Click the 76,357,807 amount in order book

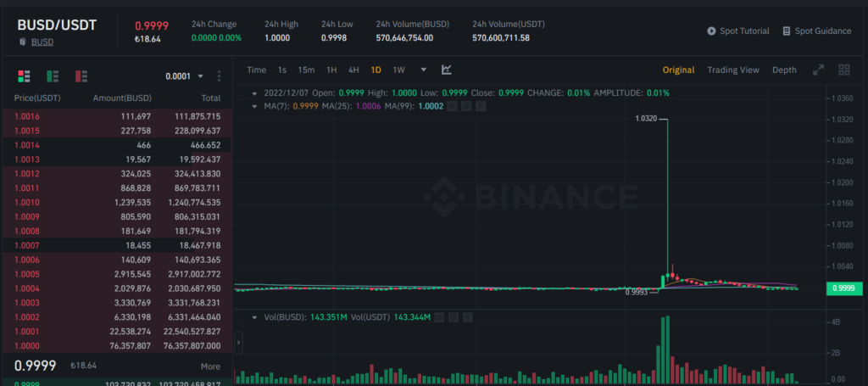click(131, 345)
